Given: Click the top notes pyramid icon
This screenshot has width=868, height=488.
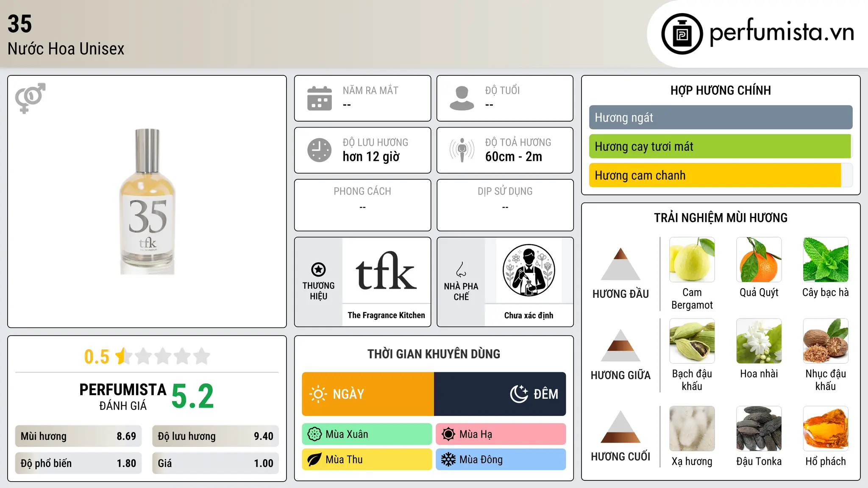Looking at the screenshot, I should tap(620, 264).
